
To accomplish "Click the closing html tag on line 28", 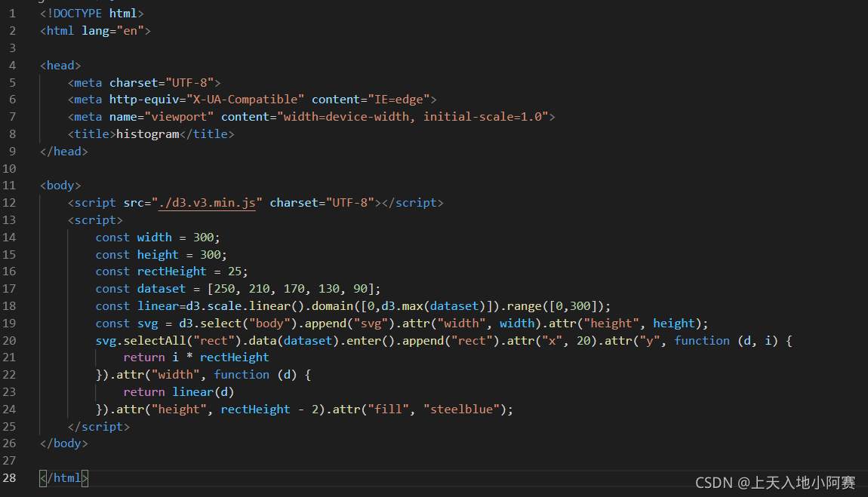I will pyautogui.click(x=63, y=477).
